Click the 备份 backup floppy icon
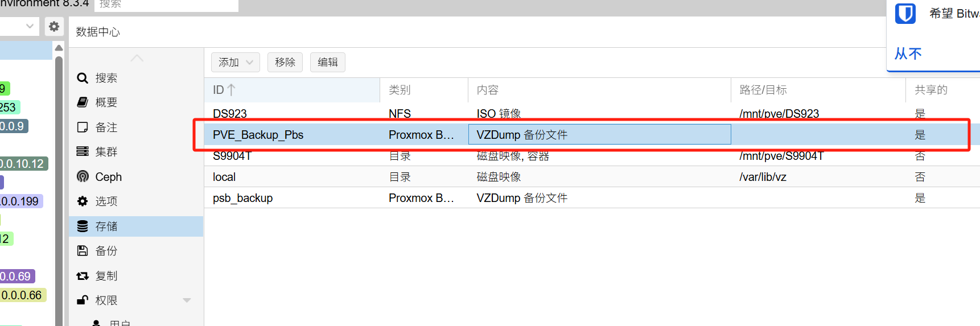The image size is (980, 326). pos(83,250)
